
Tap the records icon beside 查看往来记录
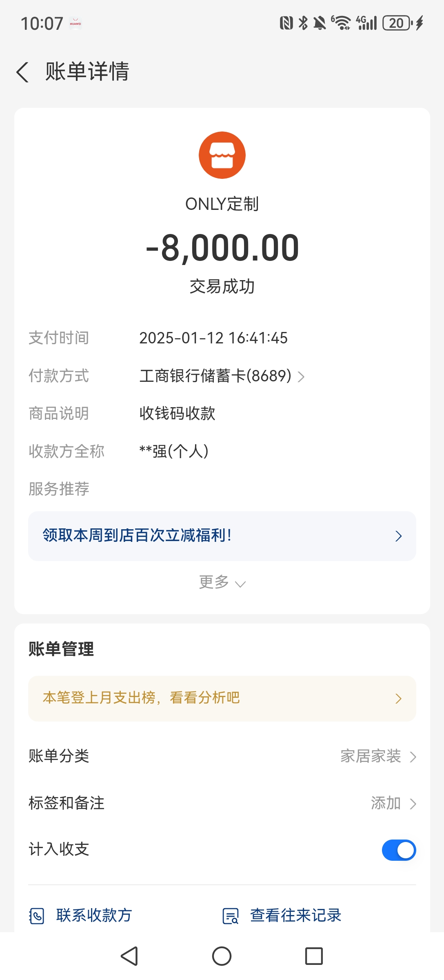coord(230,915)
